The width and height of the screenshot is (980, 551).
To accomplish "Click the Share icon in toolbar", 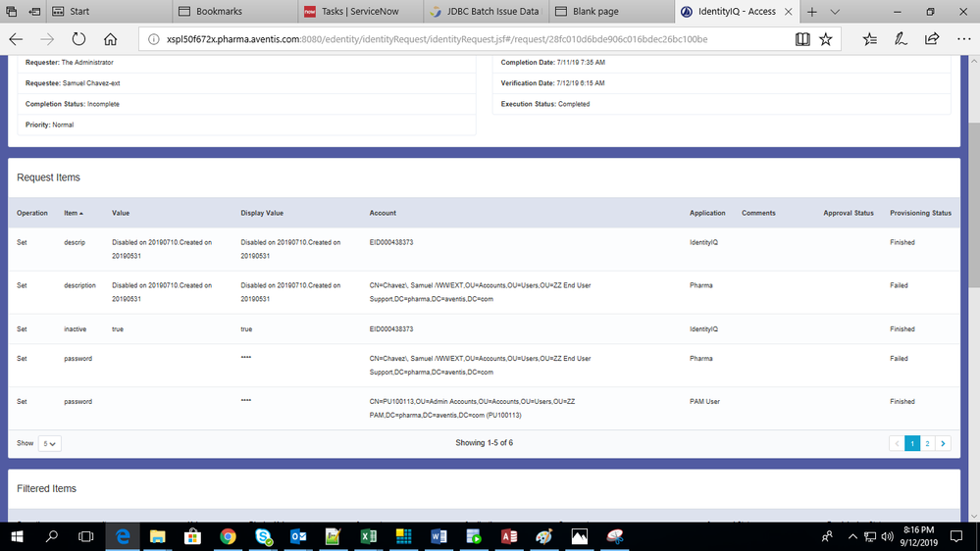I will (x=931, y=39).
